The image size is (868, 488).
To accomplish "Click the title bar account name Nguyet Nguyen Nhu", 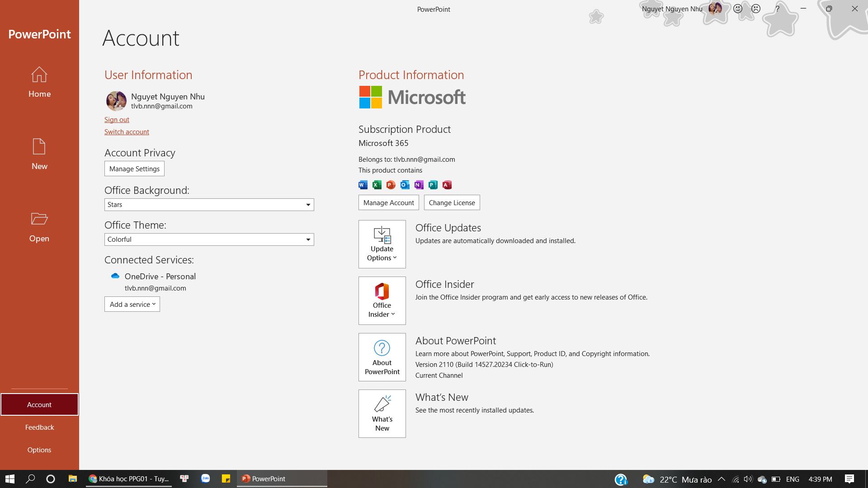I will tap(672, 9).
